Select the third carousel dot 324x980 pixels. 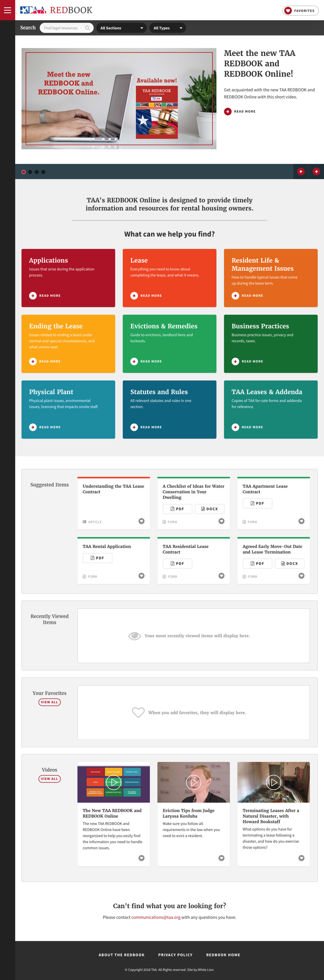point(37,172)
